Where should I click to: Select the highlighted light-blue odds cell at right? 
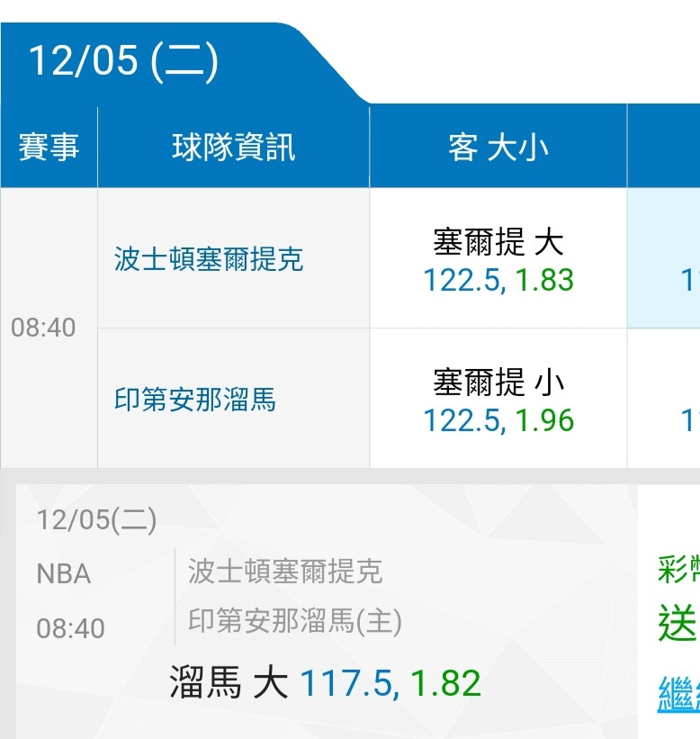pos(664,258)
